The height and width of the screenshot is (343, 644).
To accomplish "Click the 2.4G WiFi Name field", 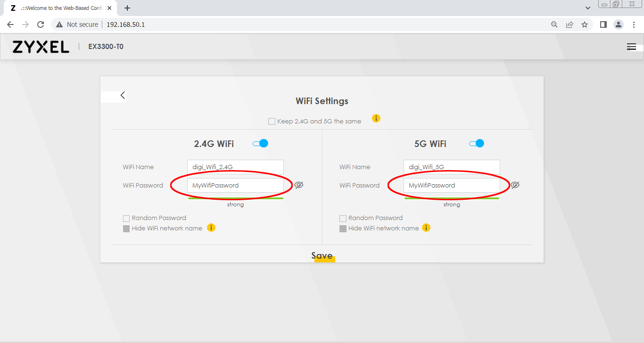I will (x=235, y=167).
